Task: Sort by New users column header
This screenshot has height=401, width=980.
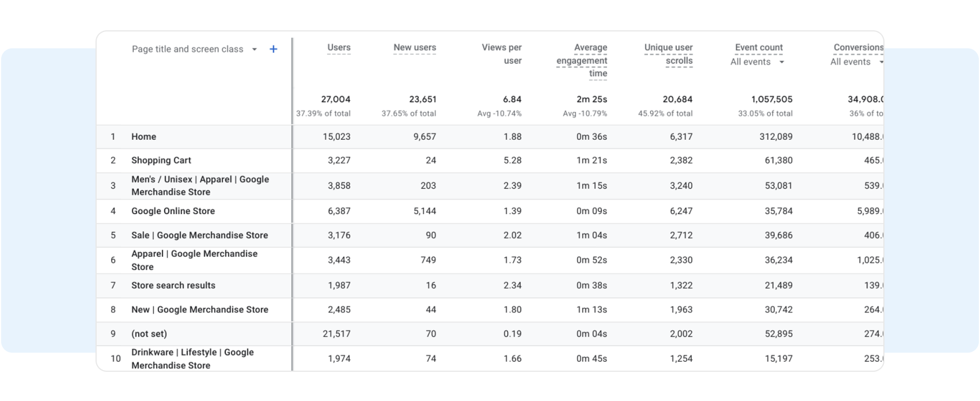Action: click(x=414, y=48)
